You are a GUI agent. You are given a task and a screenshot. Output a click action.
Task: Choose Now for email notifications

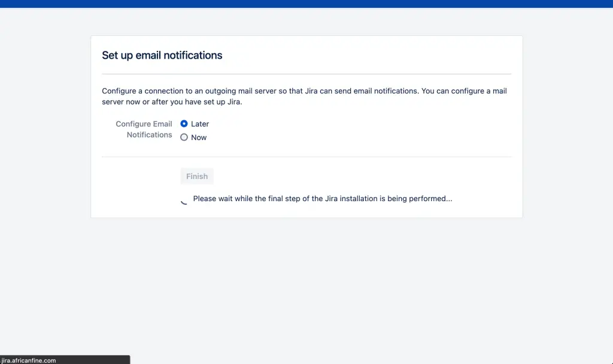[x=184, y=137]
